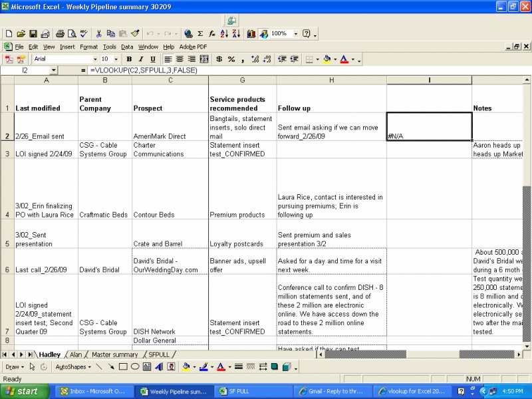Select the Arrow drawing tool

click(111, 367)
